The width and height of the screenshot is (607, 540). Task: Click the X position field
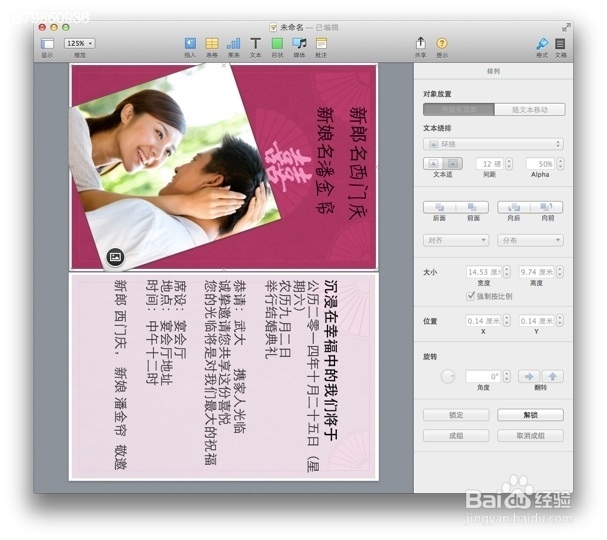tap(484, 321)
